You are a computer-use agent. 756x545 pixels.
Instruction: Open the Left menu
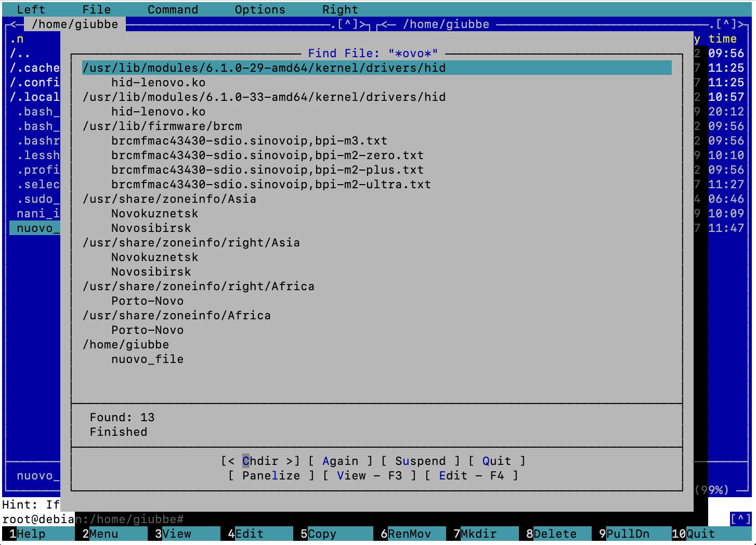pos(31,9)
